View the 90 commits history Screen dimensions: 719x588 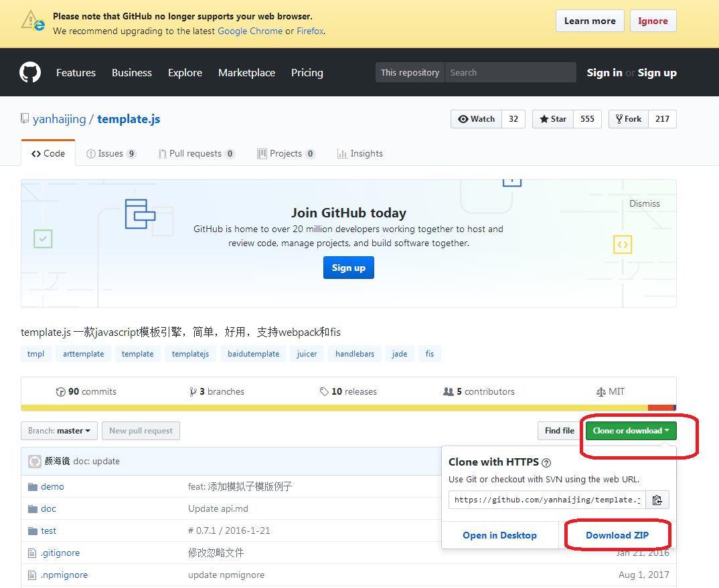(x=86, y=392)
